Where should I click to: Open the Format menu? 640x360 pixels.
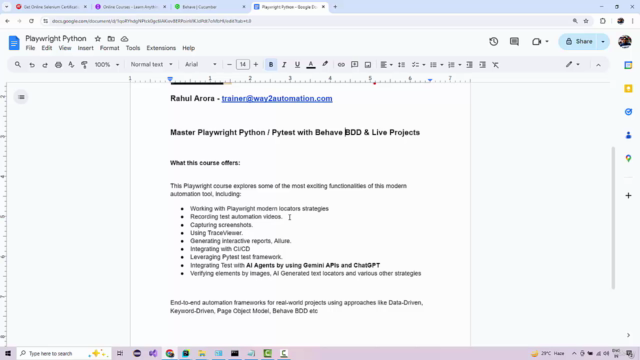tap(109, 48)
